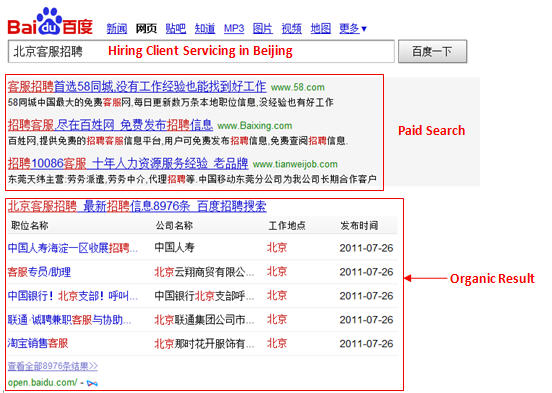552x393 pixels.
Task: Open the 中国银行！北京支部 job link
Action: [x=73, y=296]
